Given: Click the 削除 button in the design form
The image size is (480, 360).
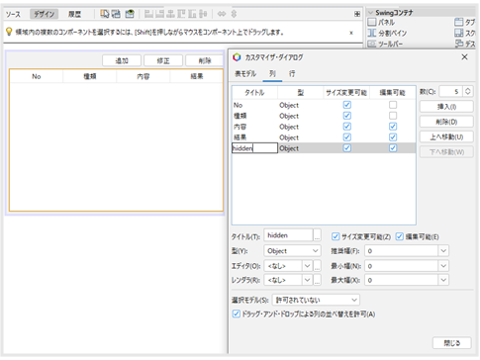Looking at the screenshot, I should coord(205,61).
